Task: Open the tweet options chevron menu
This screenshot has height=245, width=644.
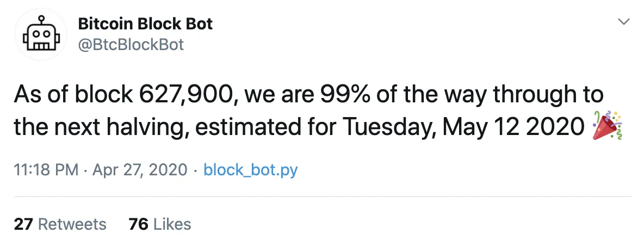Action: [624, 22]
